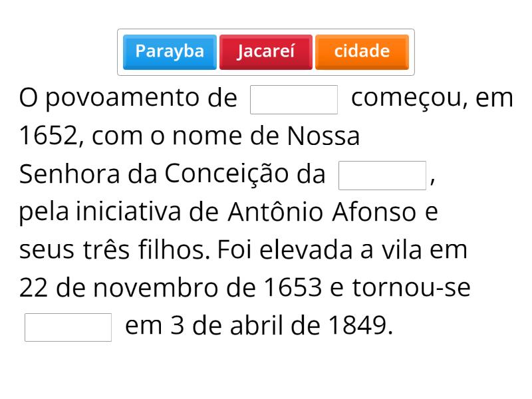
Task: Select the blank after 'Conceição da'
Action: 382,176
